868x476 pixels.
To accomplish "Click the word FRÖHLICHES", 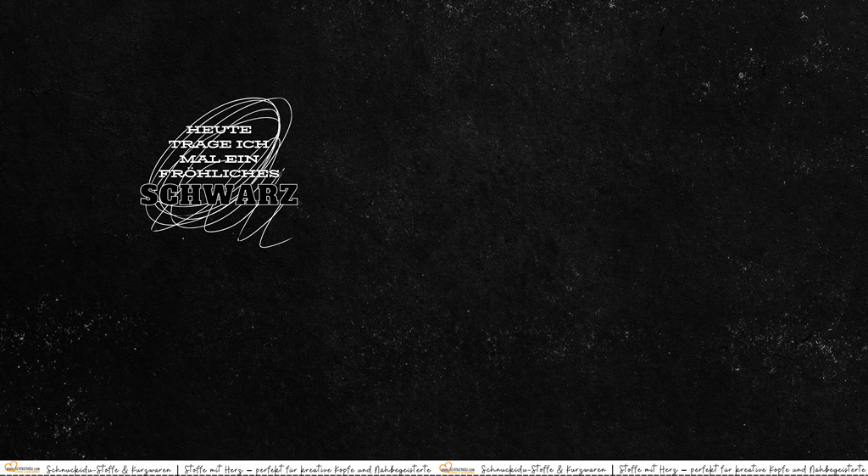I will (x=220, y=173).
